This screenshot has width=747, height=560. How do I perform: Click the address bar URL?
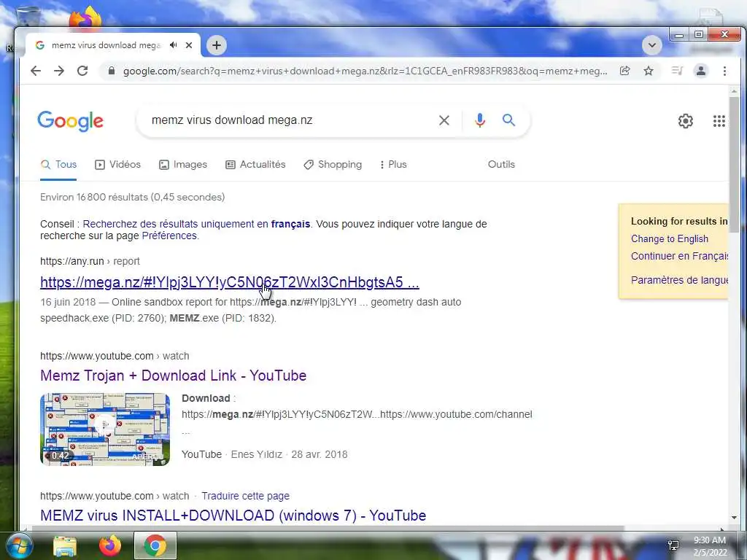tap(365, 71)
